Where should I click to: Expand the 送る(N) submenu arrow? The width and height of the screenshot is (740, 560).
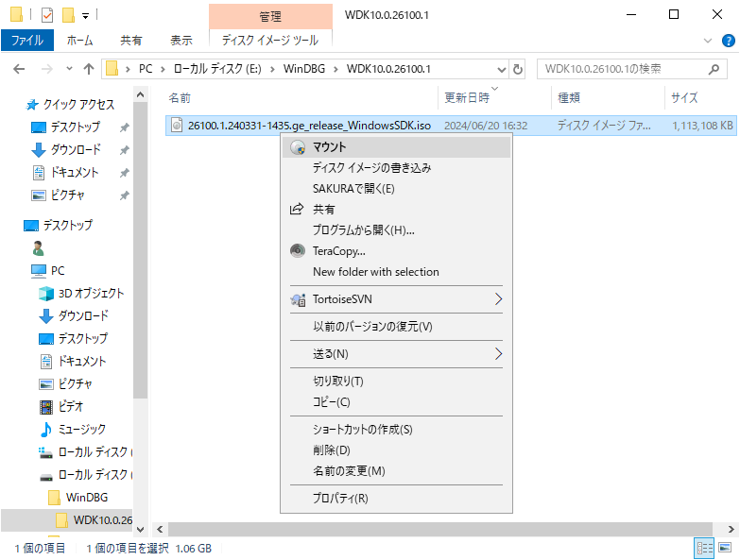tap(498, 354)
